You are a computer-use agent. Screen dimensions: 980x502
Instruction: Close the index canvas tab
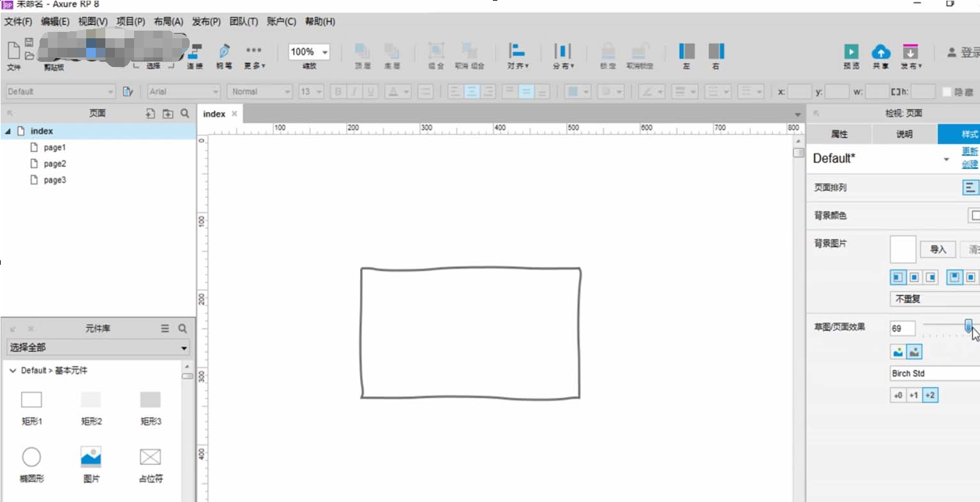point(234,114)
